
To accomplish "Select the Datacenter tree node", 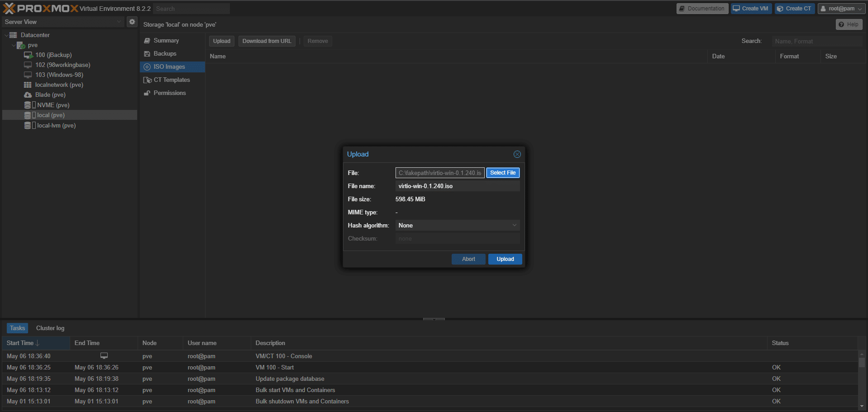I will coord(35,35).
